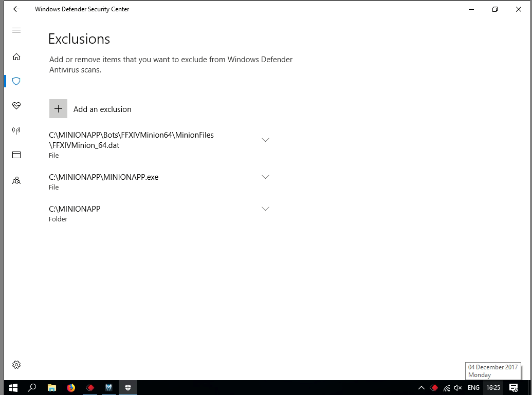This screenshot has width=532, height=395.
Task: Select the FFXIVMinion_64.dat file path entry
Action: pos(131,140)
